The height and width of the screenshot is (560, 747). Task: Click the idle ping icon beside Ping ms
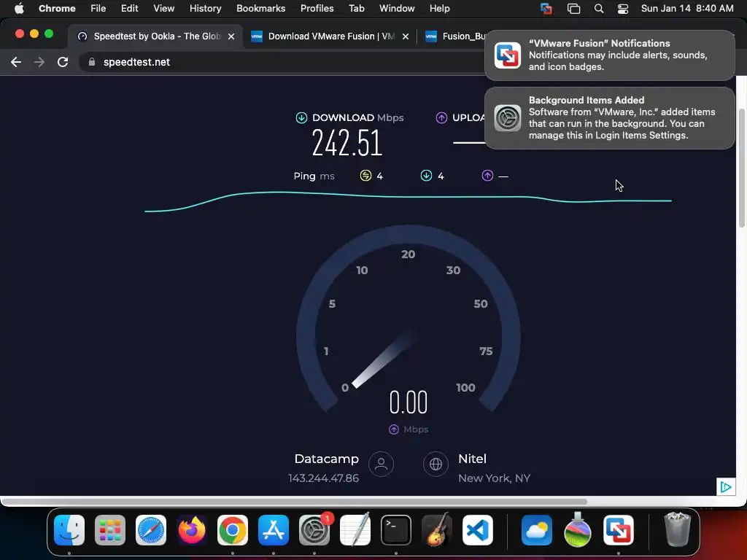(365, 176)
